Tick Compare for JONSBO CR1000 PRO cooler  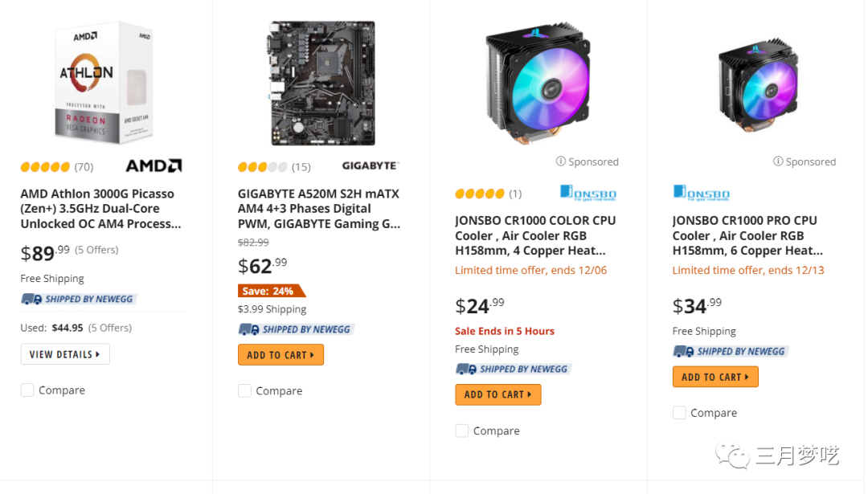[679, 413]
